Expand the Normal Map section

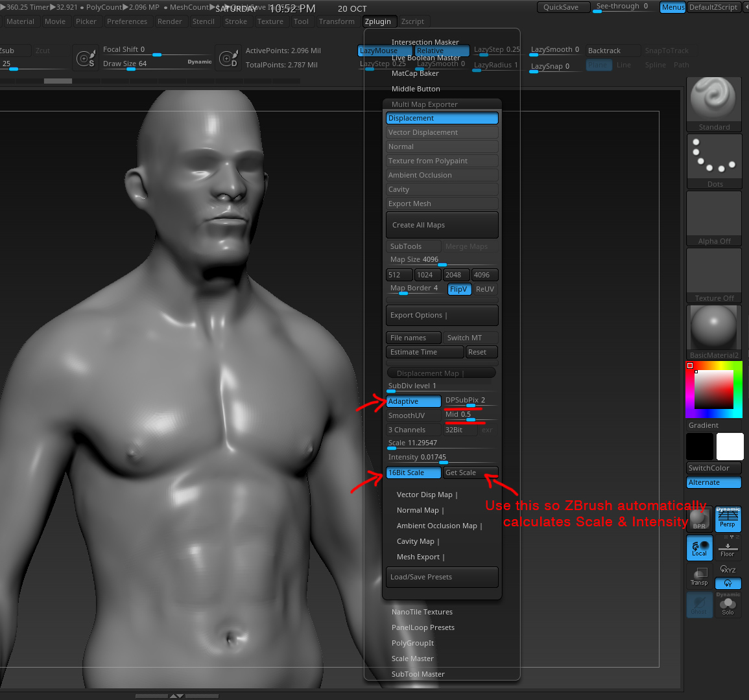(x=420, y=511)
